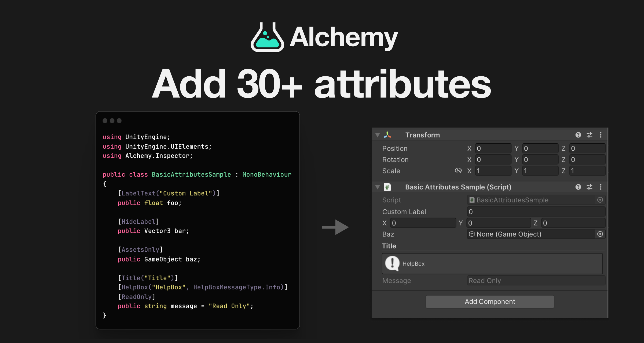This screenshot has height=343, width=644.
Task: Click the HelpBox speech-bubble info icon
Action: pyautogui.click(x=392, y=264)
